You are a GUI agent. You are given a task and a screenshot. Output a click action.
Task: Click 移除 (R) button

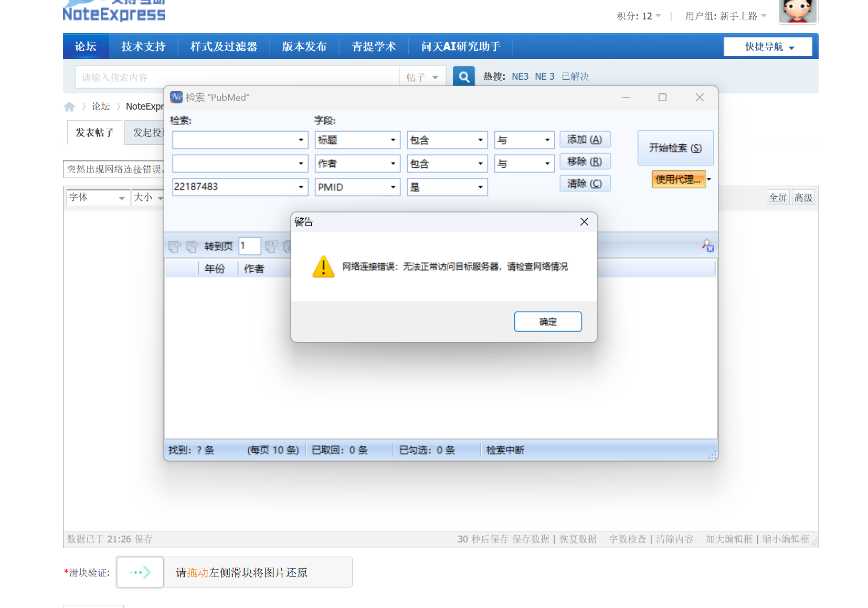coord(585,162)
